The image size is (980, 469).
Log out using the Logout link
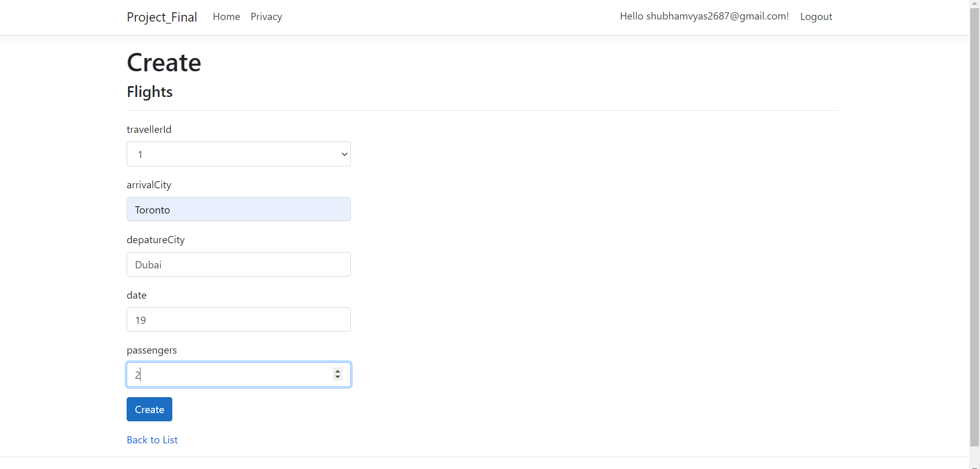(x=816, y=16)
